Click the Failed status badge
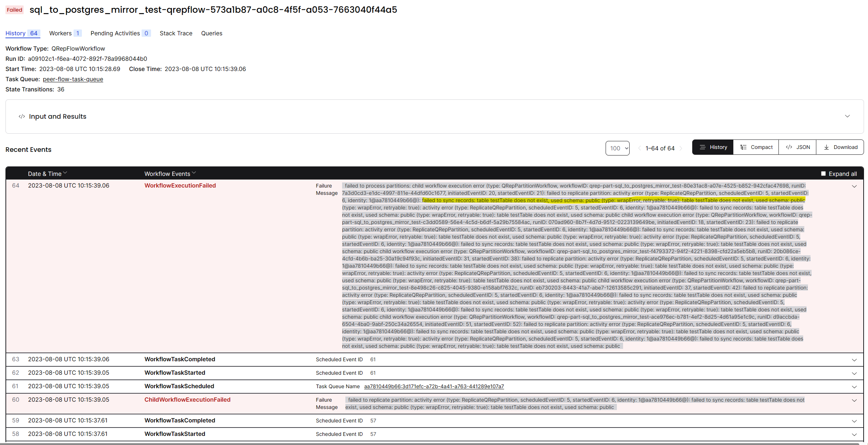868x445 pixels. (15, 10)
